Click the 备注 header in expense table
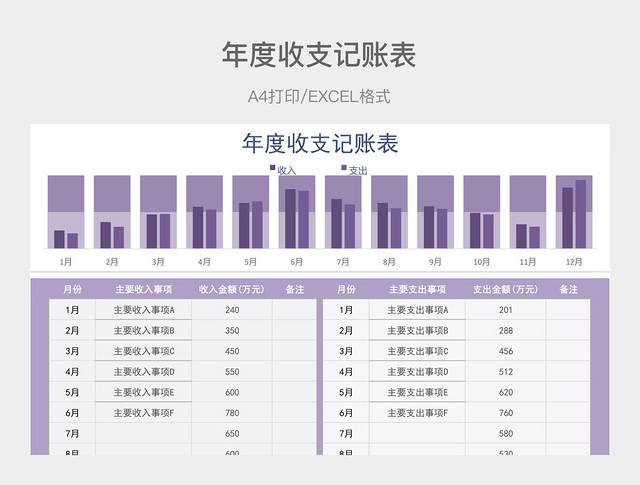This screenshot has height=485, width=640. click(x=569, y=289)
